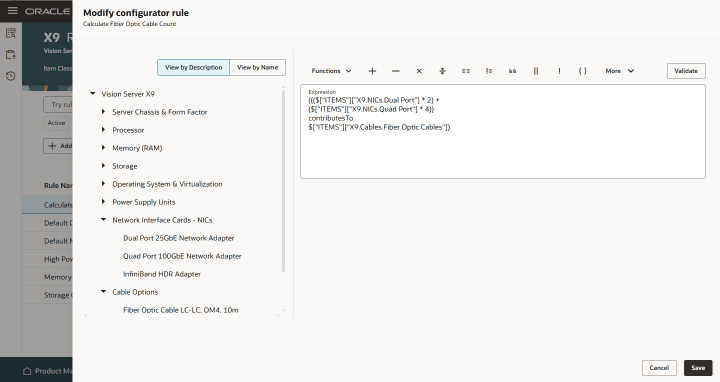This screenshot has height=382, width=720.
Task: Click the contributesTo keyword in expression
Action: click(331, 118)
